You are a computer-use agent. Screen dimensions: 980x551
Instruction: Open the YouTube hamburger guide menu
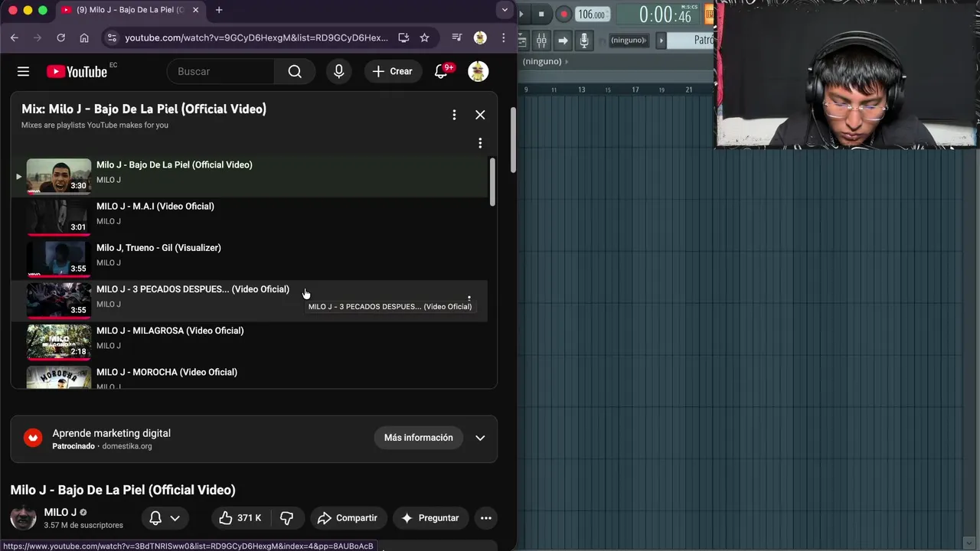[23, 71]
